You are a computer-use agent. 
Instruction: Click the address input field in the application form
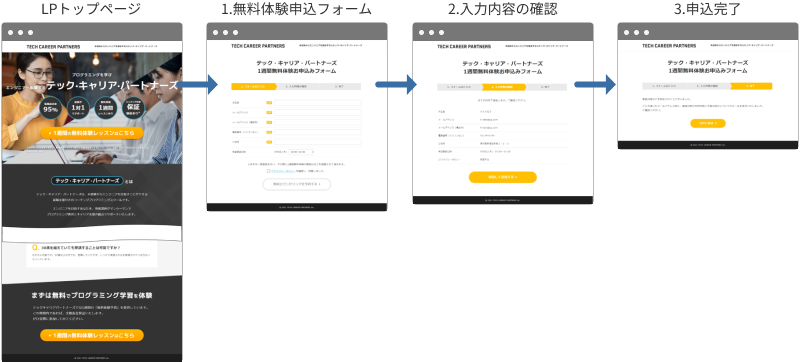coord(318,142)
